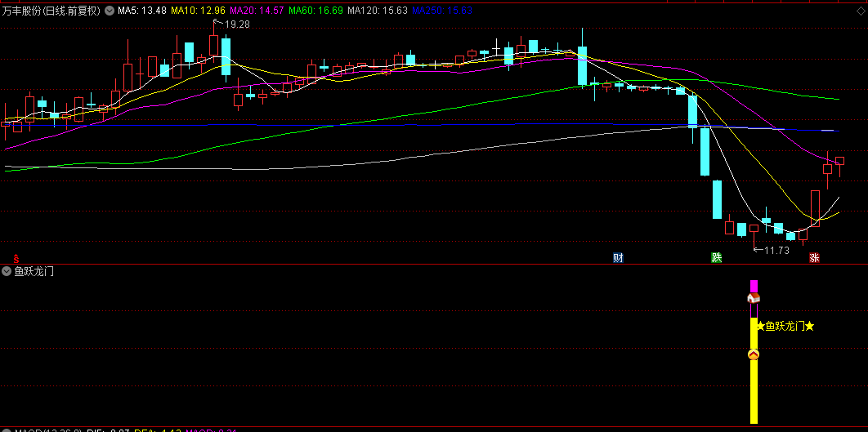This screenshot has height=432, width=868.
Task: Click the 鱼跃龙门 indicator name label
Action: [x=34, y=271]
